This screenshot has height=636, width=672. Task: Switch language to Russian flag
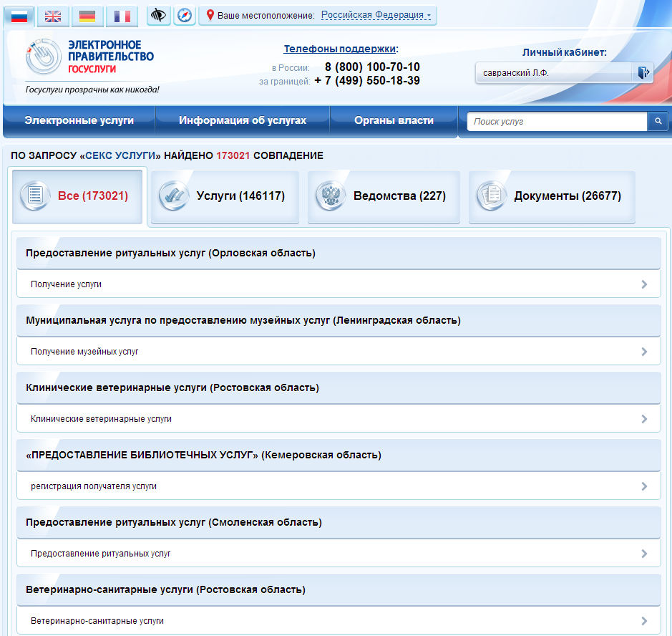click(x=19, y=16)
